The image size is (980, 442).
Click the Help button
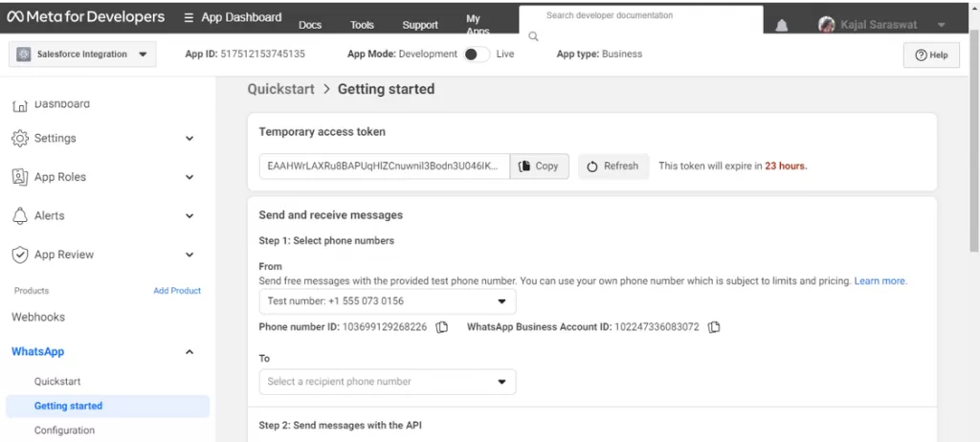931,55
